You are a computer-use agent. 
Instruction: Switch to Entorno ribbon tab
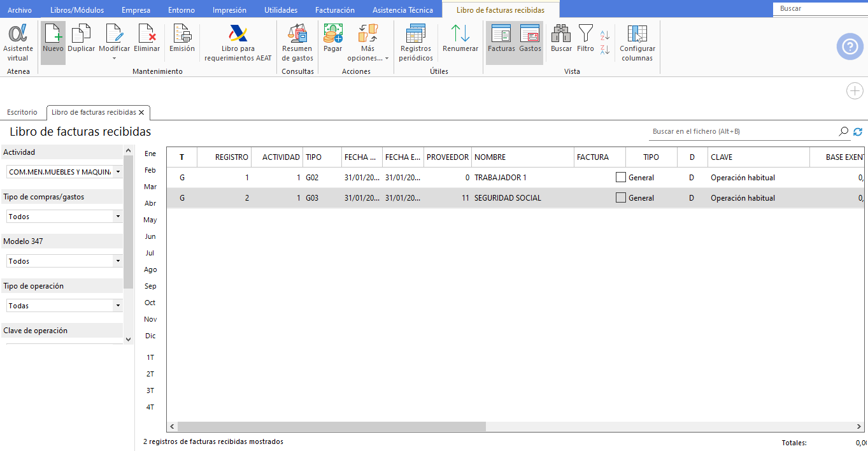[x=182, y=10]
